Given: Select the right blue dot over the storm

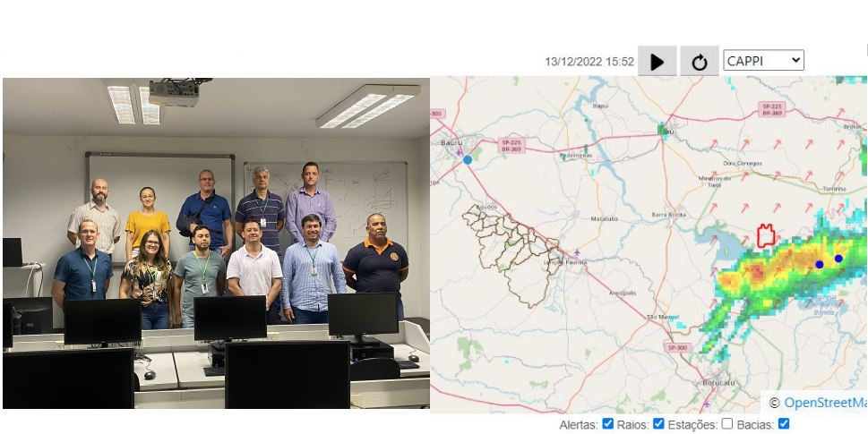Looking at the screenshot, I should (x=838, y=259).
